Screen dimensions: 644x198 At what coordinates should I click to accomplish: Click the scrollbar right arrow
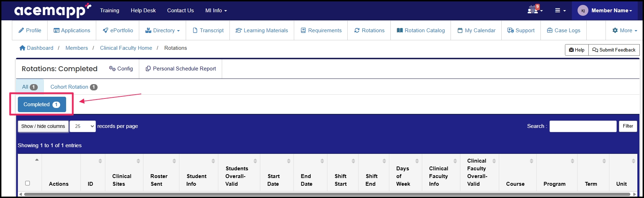point(635,194)
